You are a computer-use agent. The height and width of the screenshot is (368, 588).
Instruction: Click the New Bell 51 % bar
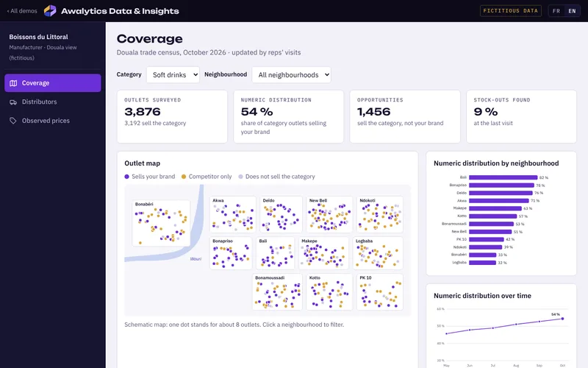[490, 232]
